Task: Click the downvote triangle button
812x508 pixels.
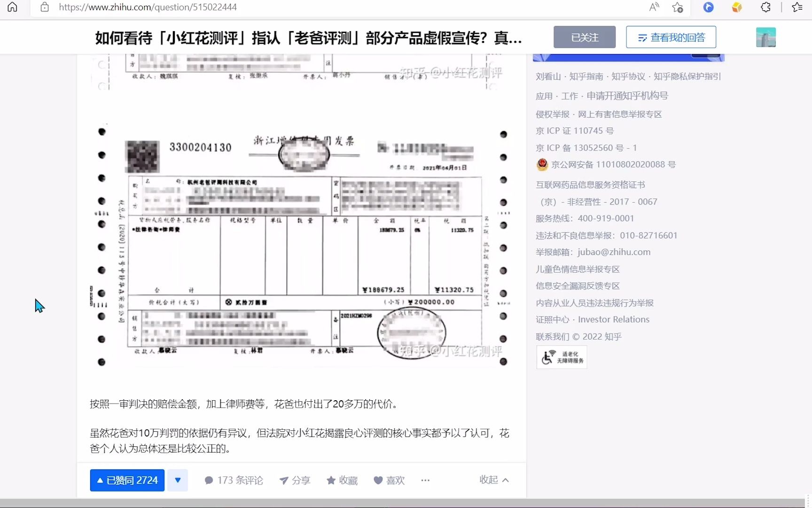Action: (178, 480)
